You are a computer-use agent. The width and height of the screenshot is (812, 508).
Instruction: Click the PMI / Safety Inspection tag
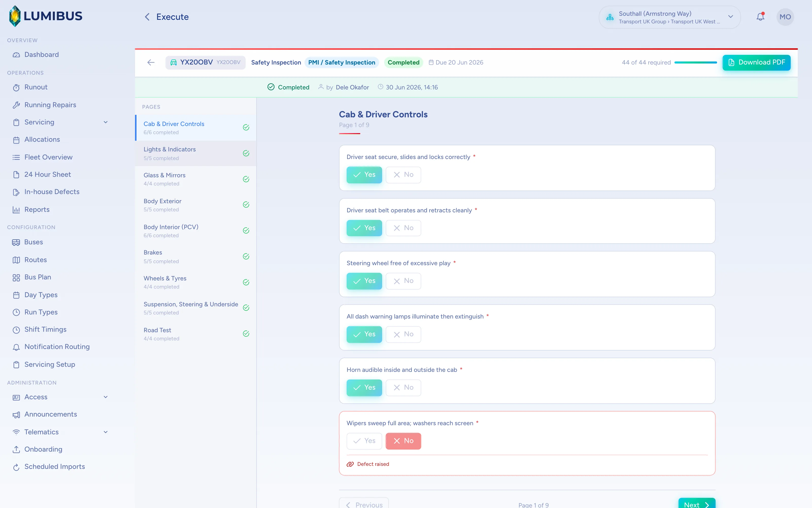[342, 62]
